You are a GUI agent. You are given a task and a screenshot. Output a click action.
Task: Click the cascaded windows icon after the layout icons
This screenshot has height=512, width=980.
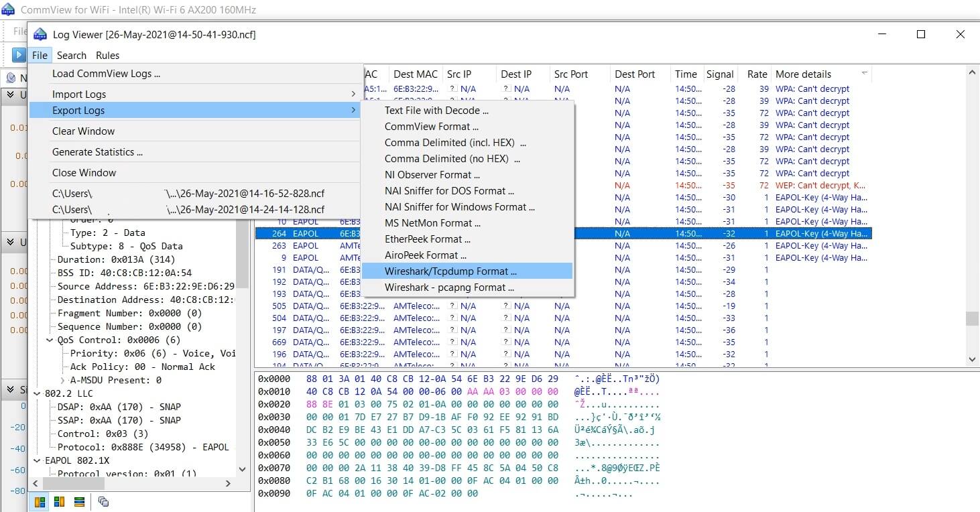pos(103,501)
